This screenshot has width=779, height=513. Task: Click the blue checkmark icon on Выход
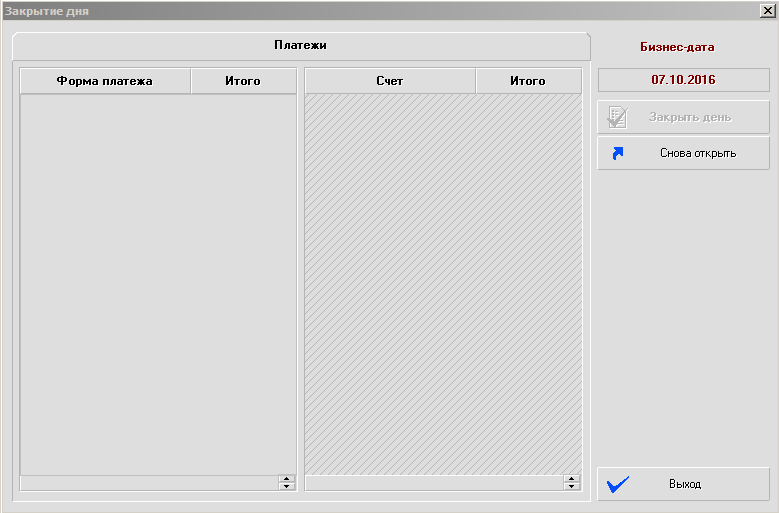pyautogui.click(x=618, y=484)
